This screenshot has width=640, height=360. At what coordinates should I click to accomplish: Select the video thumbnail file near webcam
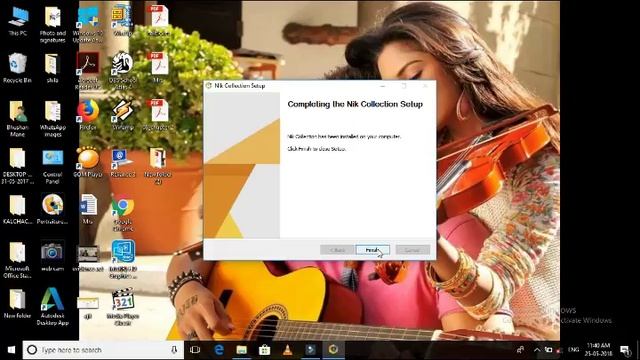click(88, 258)
